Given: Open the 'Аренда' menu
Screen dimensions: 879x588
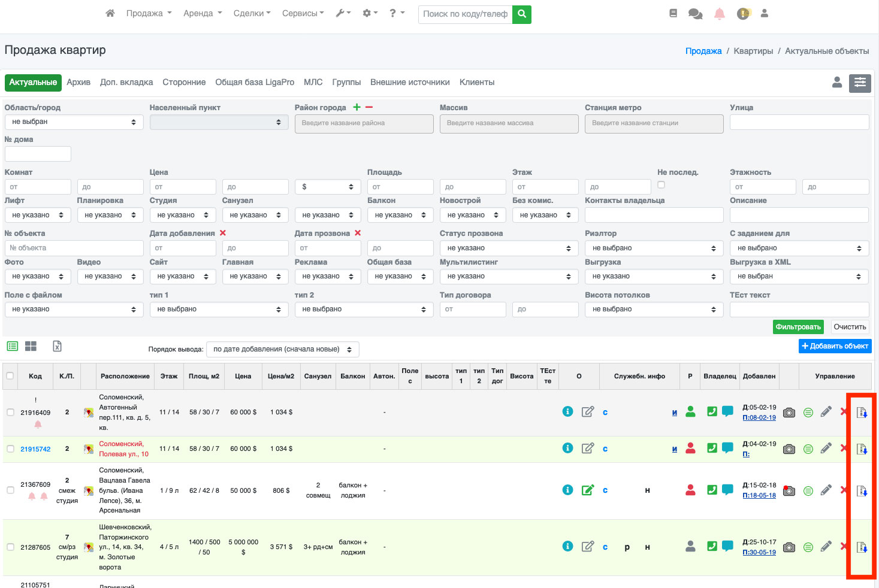Looking at the screenshot, I should (x=203, y=13).
